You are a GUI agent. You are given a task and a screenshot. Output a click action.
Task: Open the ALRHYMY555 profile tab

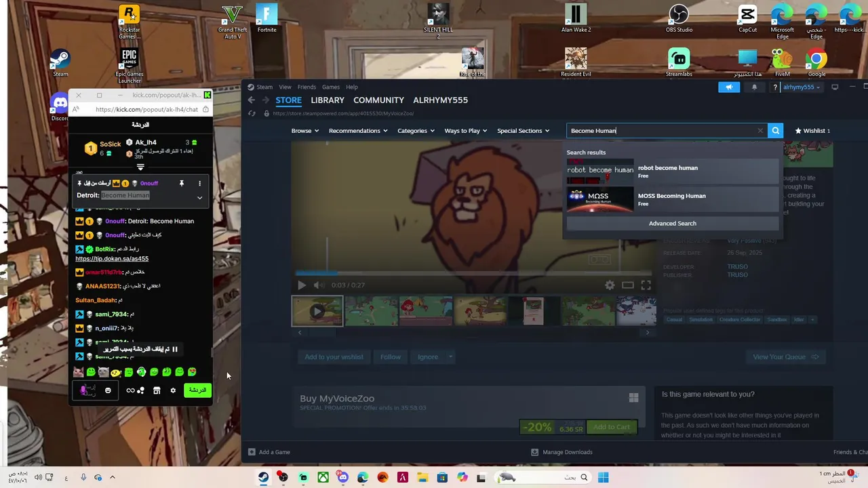click(440, 100)
